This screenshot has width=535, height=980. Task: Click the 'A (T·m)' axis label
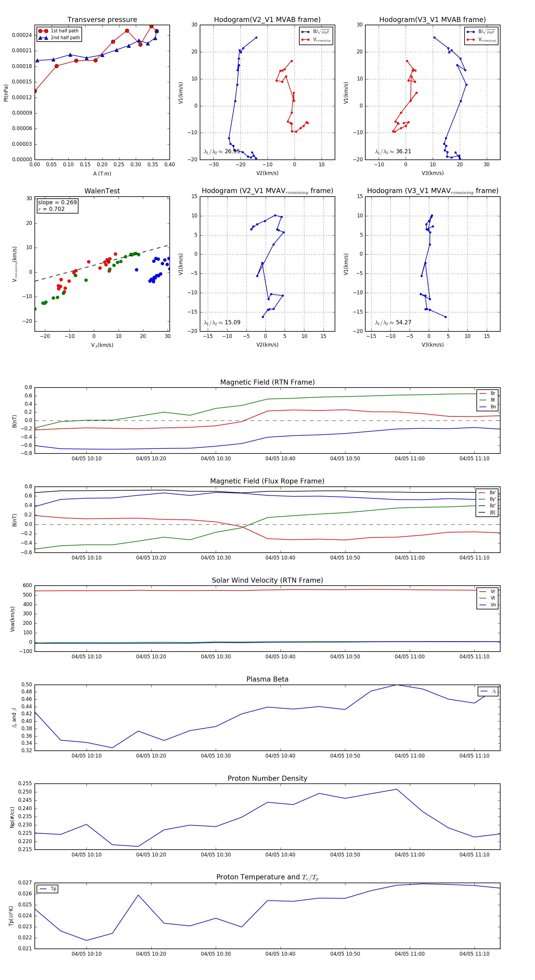point(102,174)
